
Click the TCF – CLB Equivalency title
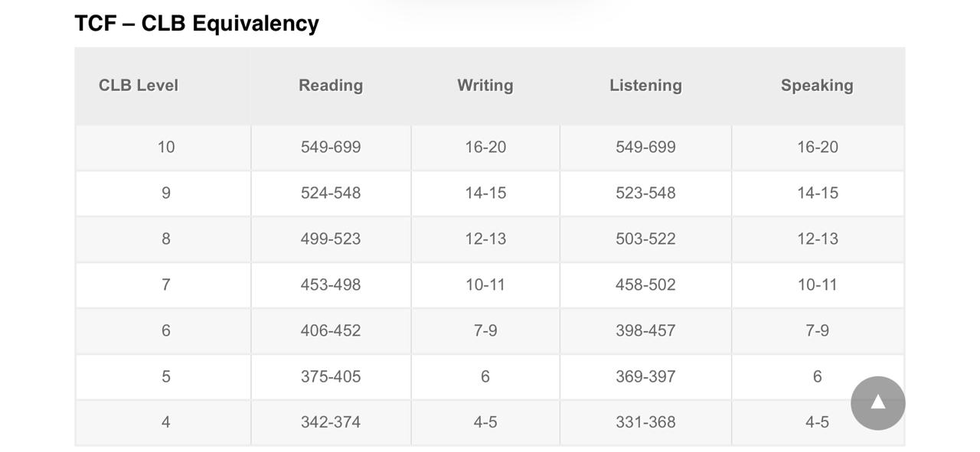click(x=196, y=22)
